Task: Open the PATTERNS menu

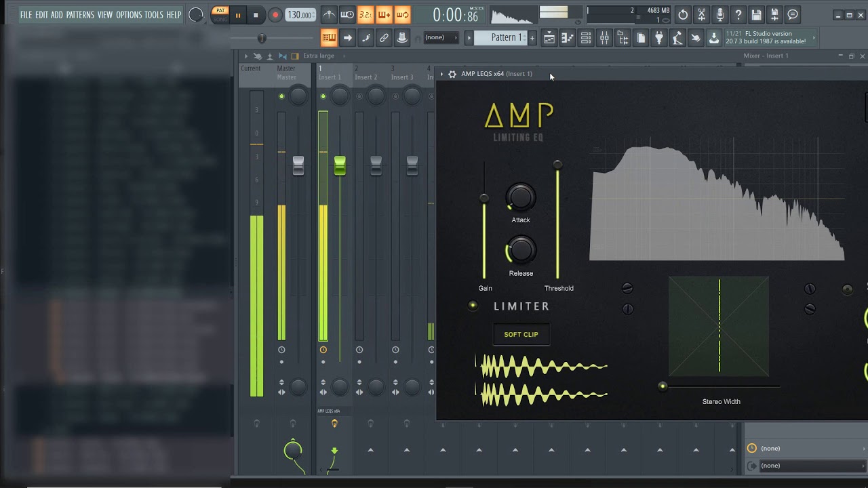Action: 80,15
